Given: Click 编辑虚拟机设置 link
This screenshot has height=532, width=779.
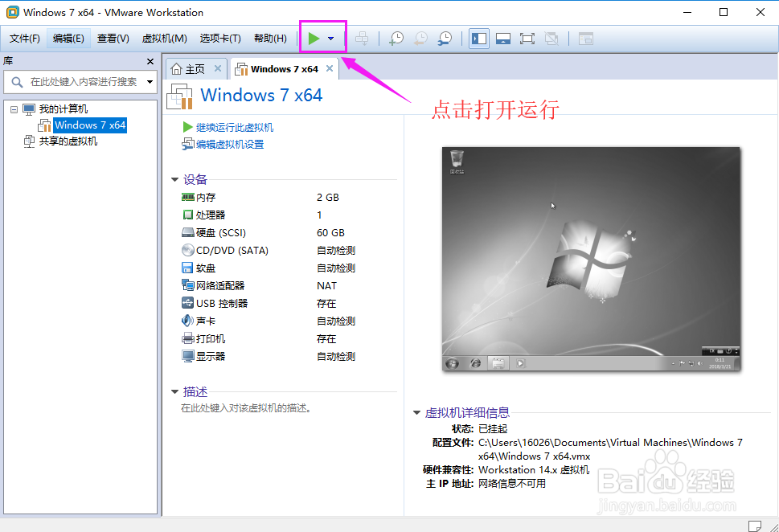Looking at the screenshot, I should (x=230, y=145).
